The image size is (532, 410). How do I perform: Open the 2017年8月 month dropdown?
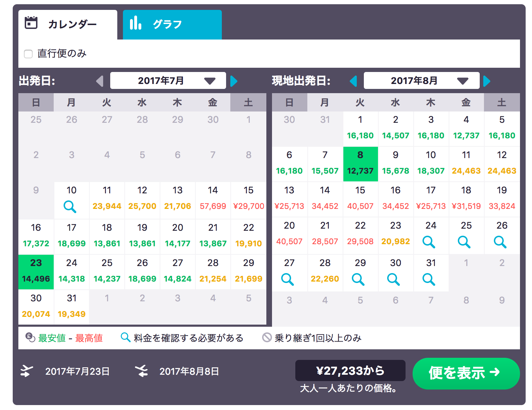click(x=422, y=80)
